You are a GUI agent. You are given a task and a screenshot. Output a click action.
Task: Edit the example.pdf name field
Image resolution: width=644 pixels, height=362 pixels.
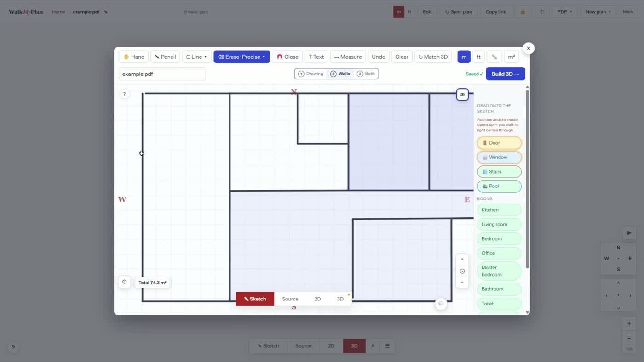(162, 74)
